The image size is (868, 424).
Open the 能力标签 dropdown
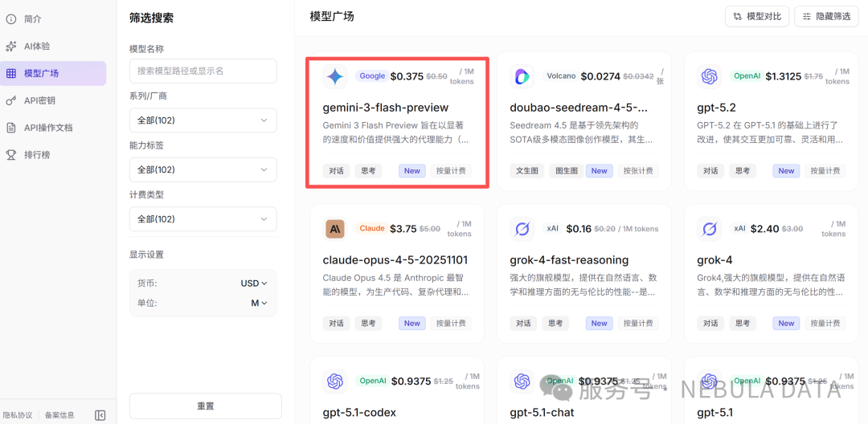(203, 169)
